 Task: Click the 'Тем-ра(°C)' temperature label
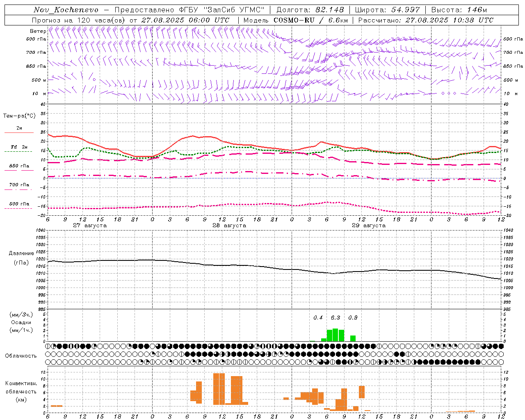point(19,116)
